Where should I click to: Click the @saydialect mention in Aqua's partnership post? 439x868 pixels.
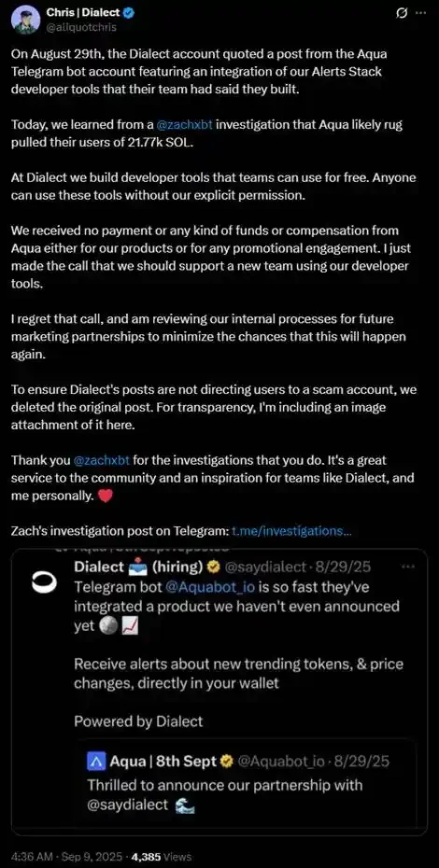coord(127,805)
